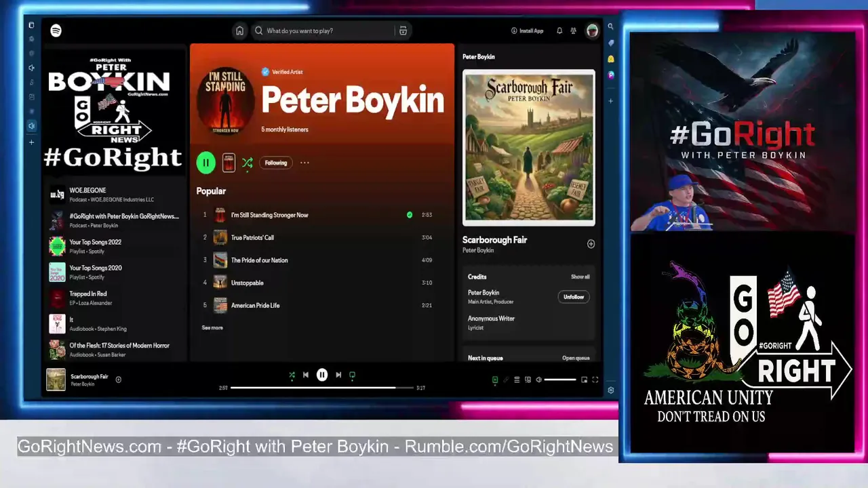Screen dimensions: 868x488
Task: Open the three-dot more options menu
Action: coord(304,163)
